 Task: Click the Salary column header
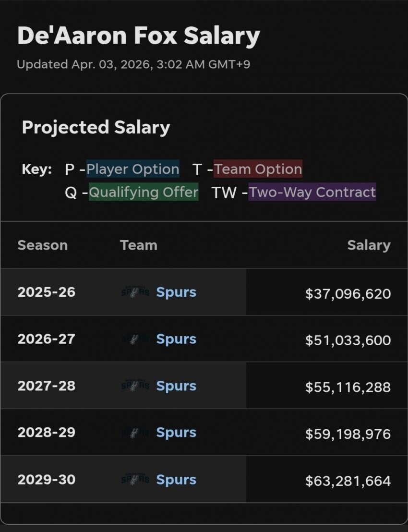(x=369, y=245)
